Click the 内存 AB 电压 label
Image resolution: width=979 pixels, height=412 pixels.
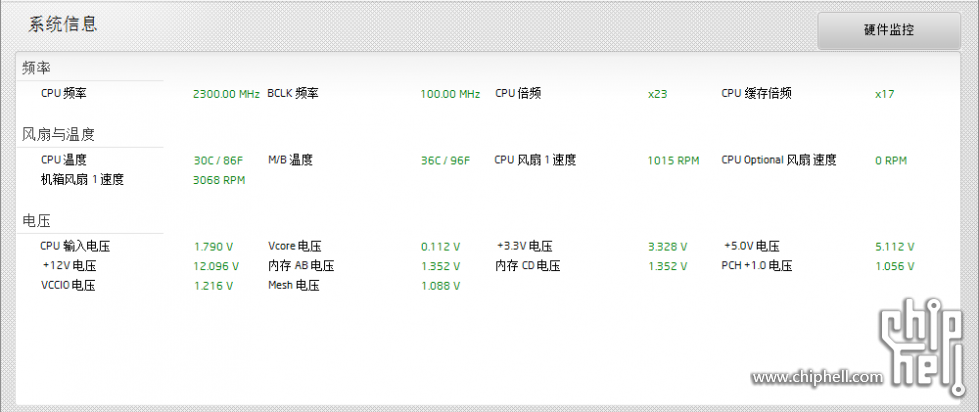point(301,265)
